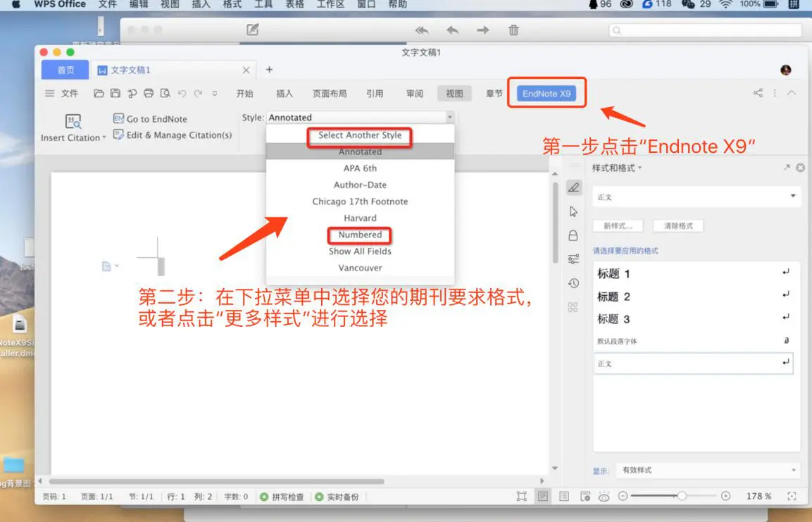Click the 清除格式 button
The height and width of the screenshot is (522, 812).
tap(678, 226)
